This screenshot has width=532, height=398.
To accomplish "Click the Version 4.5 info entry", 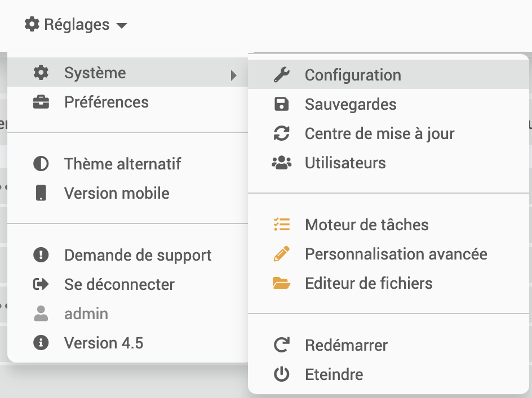I will (103, 343).
